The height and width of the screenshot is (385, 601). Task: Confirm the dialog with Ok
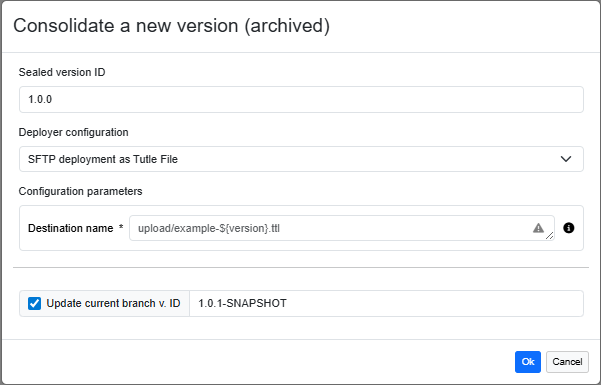pyautogui.click(x=528, y=362)
